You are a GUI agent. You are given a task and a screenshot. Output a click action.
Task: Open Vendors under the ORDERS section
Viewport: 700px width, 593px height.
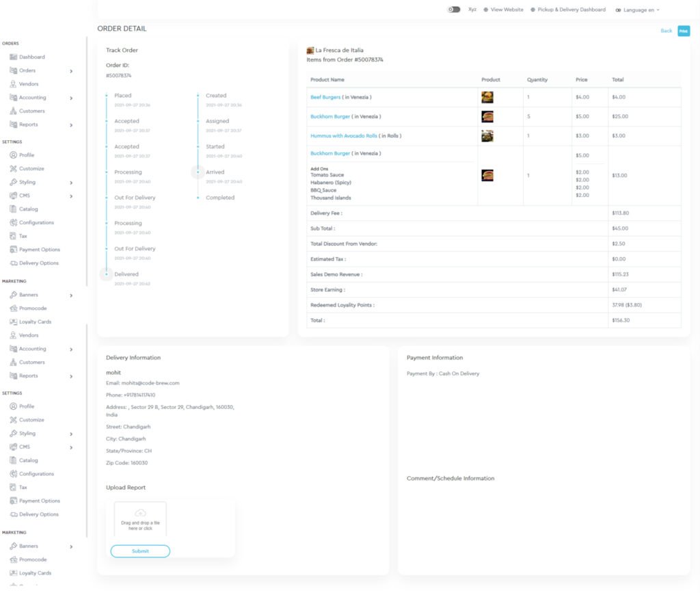click(29, 84)
